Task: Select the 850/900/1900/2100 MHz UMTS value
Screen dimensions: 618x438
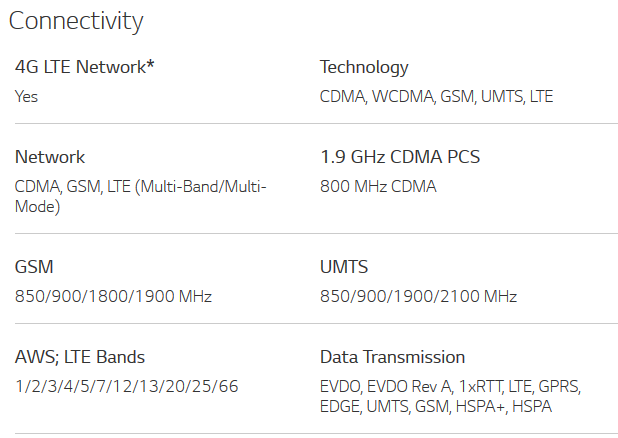Action: coord(419,296)
